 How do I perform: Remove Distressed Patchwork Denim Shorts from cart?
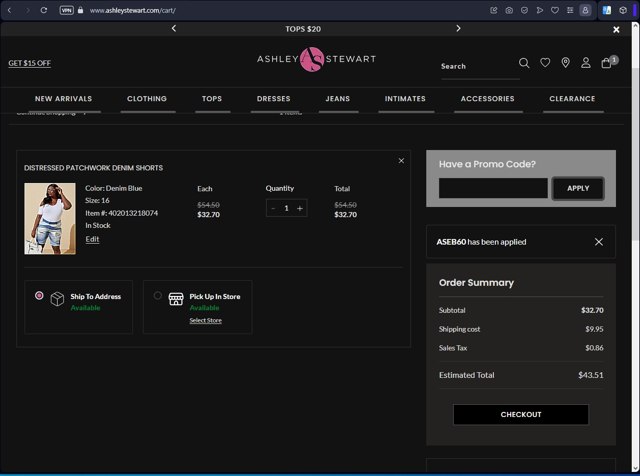401,161
